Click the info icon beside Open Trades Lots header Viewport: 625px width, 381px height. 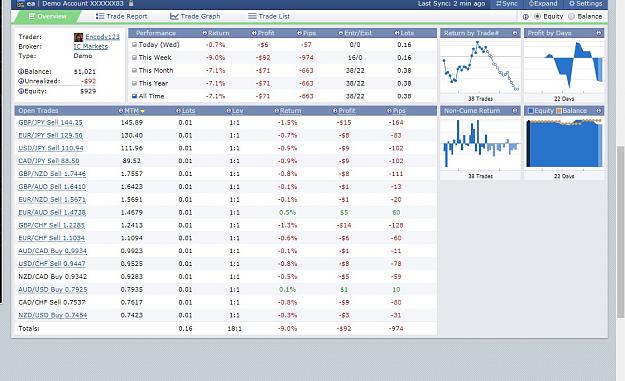click(x=179, y=111)
